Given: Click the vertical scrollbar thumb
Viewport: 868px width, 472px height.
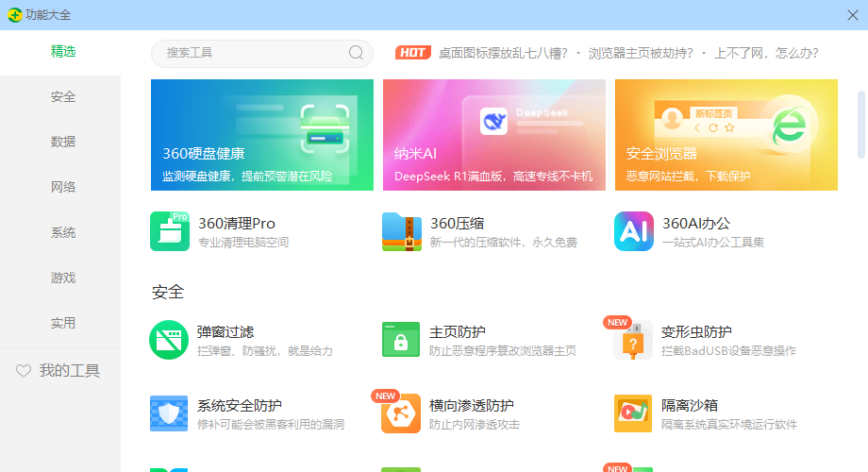Looking at the screenshot, I should [860, 125].
